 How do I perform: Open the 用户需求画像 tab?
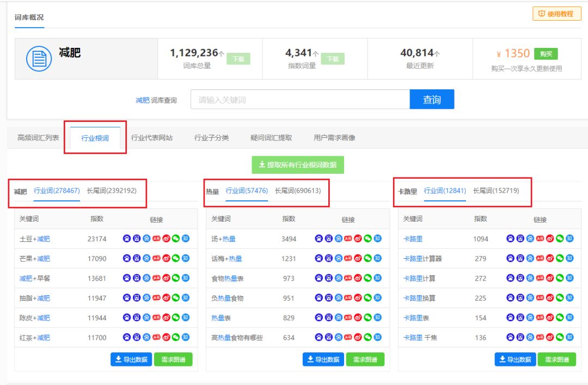(x=334, y=138)
